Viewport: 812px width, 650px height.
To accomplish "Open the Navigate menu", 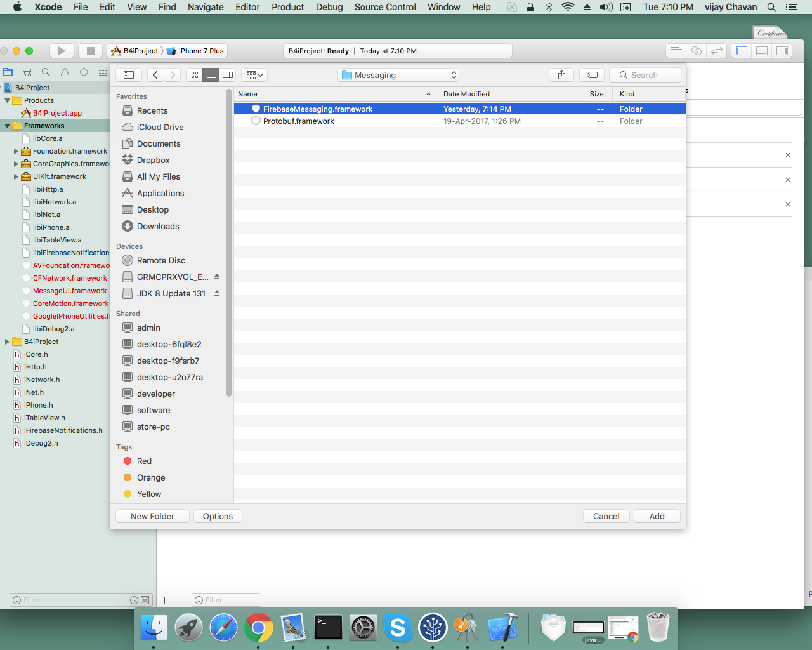I will point(206,7).
